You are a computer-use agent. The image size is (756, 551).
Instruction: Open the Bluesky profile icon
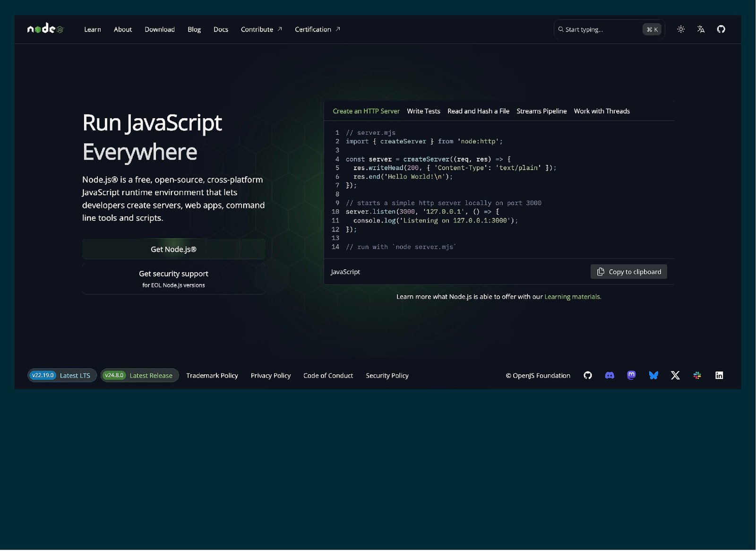tap(653, 376)
